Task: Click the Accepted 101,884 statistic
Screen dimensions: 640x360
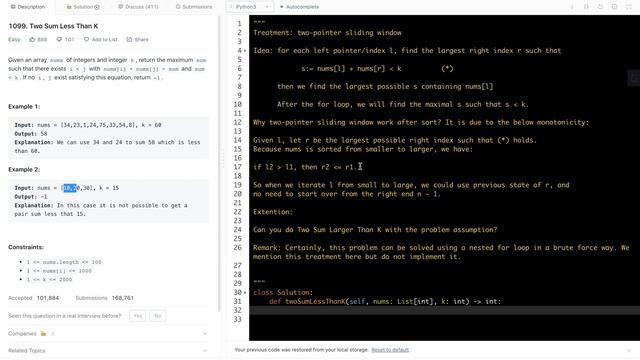Action: [x=33, y=298]
